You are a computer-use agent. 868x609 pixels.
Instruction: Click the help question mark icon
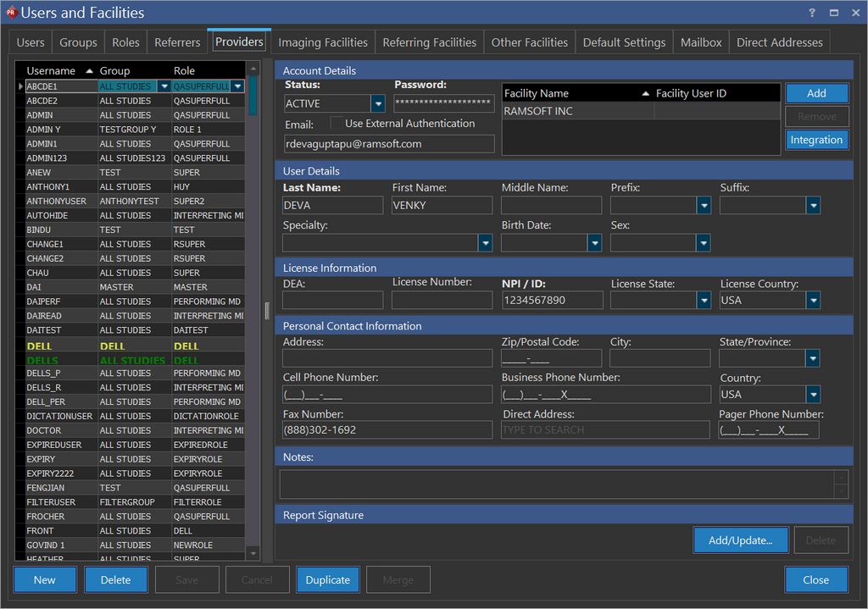tap(812, 13)
